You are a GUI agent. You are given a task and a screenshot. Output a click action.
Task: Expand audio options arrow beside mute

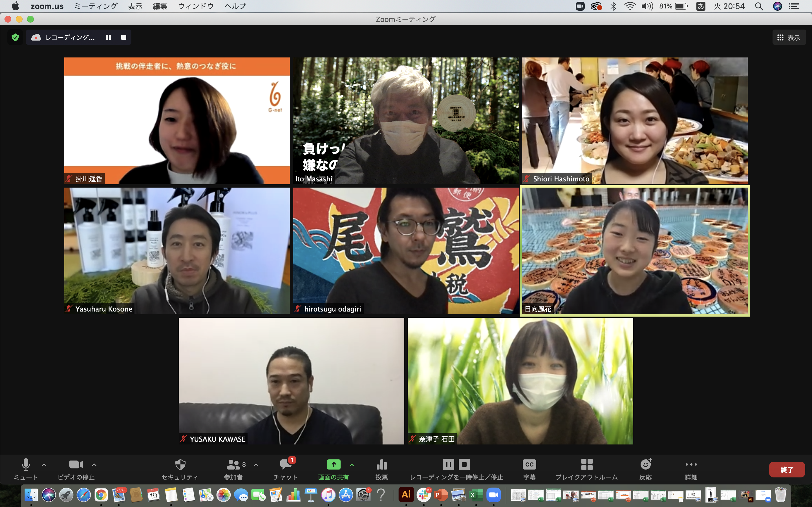(44, 465)
